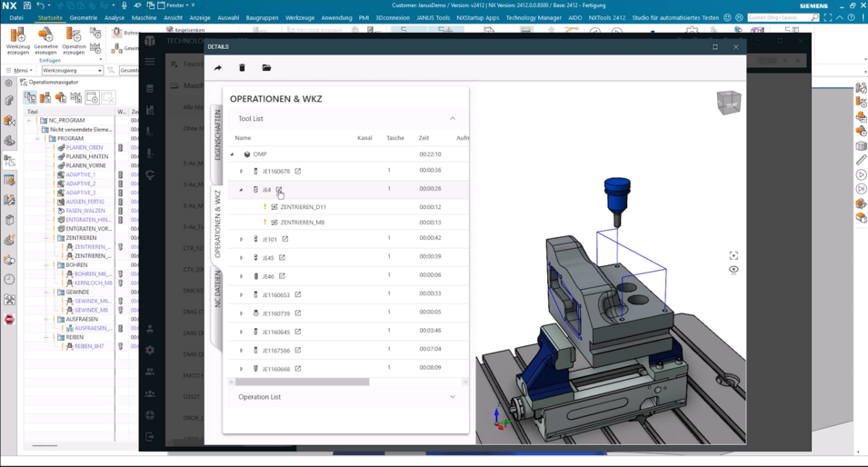Click the NX search field Suchen
This screenshot has width=868, height=467.
(783, 17)
